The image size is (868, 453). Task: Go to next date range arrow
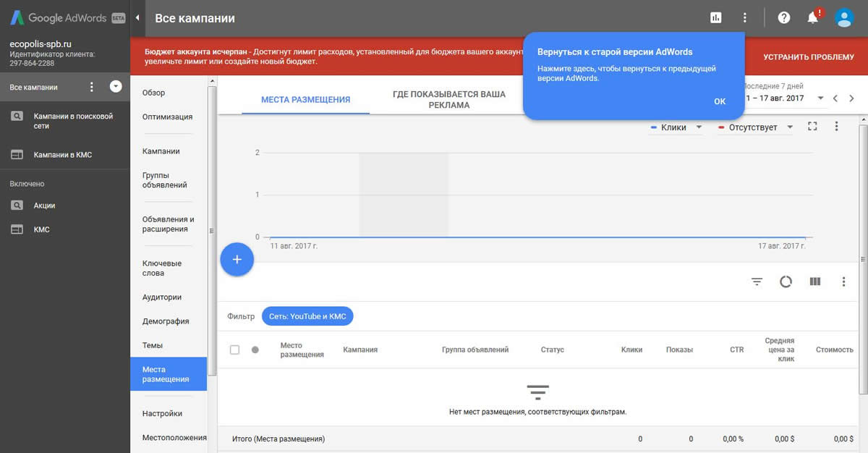click(x=851, y=98)
